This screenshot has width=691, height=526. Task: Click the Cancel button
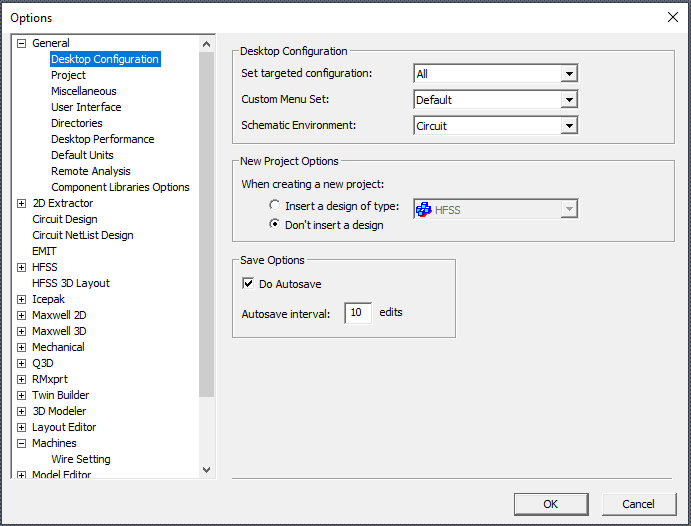click(x=638, y=504)
